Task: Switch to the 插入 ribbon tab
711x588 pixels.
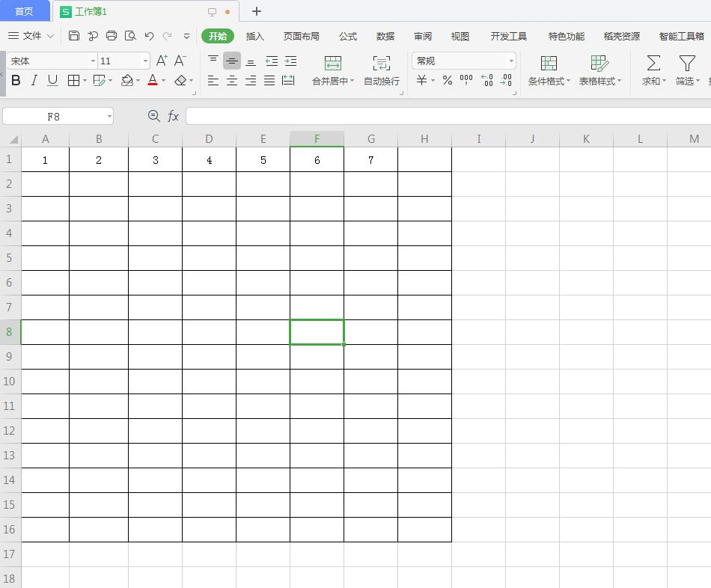Action: coord(255,36)
